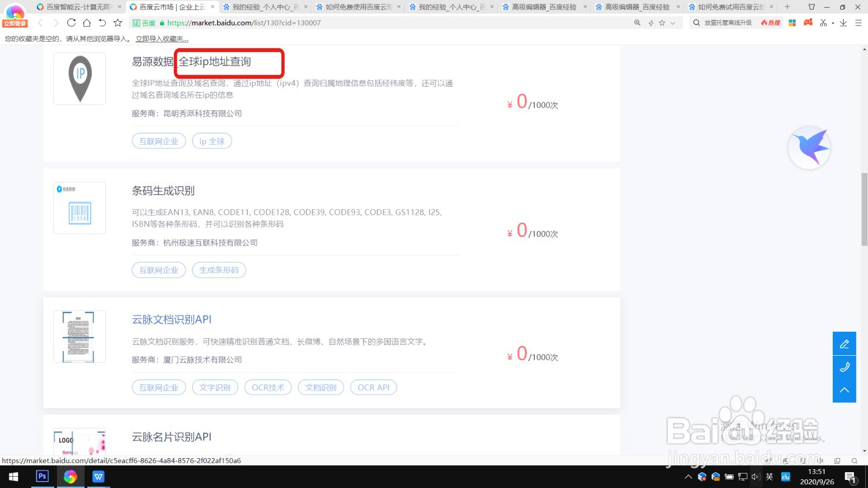This screenshot has height=488, width=868.
Task: Reload the current page
Action: click(x=71, y=23)
